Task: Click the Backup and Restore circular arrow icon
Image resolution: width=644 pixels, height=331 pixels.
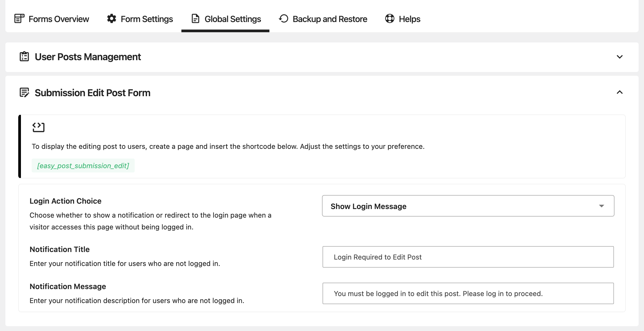Action: coord(284,19)
